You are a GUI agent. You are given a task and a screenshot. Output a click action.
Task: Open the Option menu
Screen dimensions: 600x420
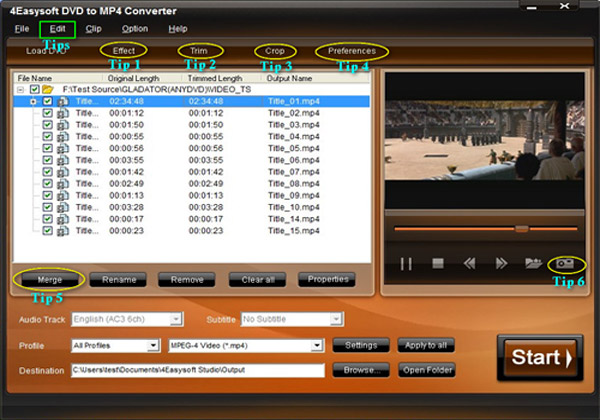pos(135,29)
